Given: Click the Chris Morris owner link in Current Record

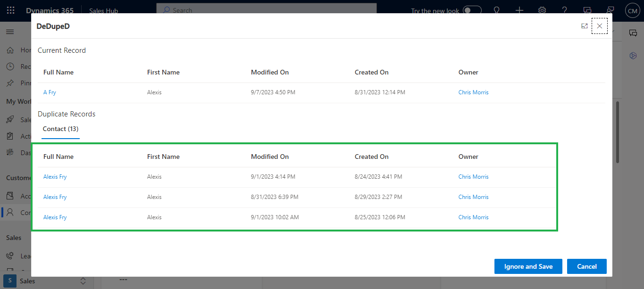Looking at the screenshot, I should click(473, 92).
